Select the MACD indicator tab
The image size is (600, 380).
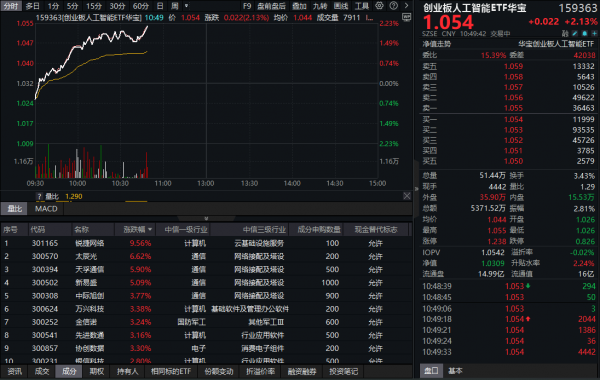point(46,209)
